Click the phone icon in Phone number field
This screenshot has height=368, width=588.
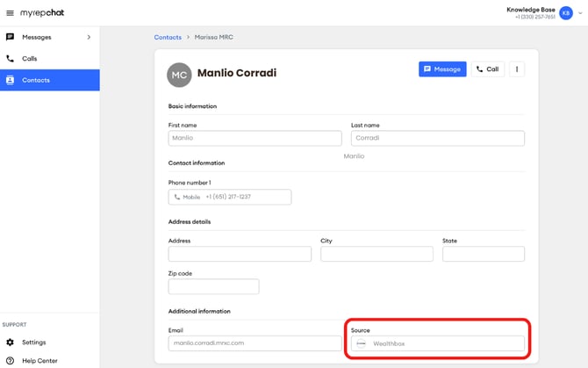(177, 197)
